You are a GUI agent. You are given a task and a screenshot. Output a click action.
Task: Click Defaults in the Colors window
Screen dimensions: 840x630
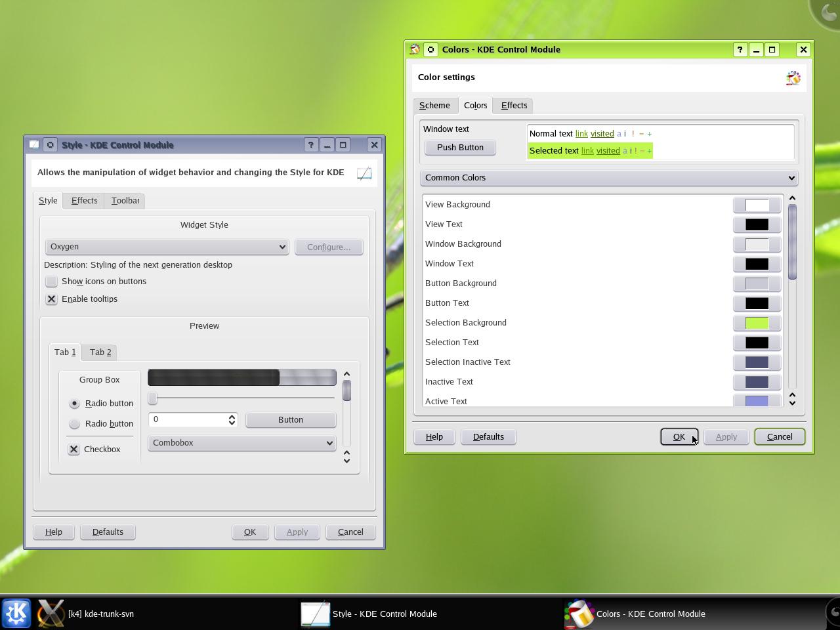point(488,437)
